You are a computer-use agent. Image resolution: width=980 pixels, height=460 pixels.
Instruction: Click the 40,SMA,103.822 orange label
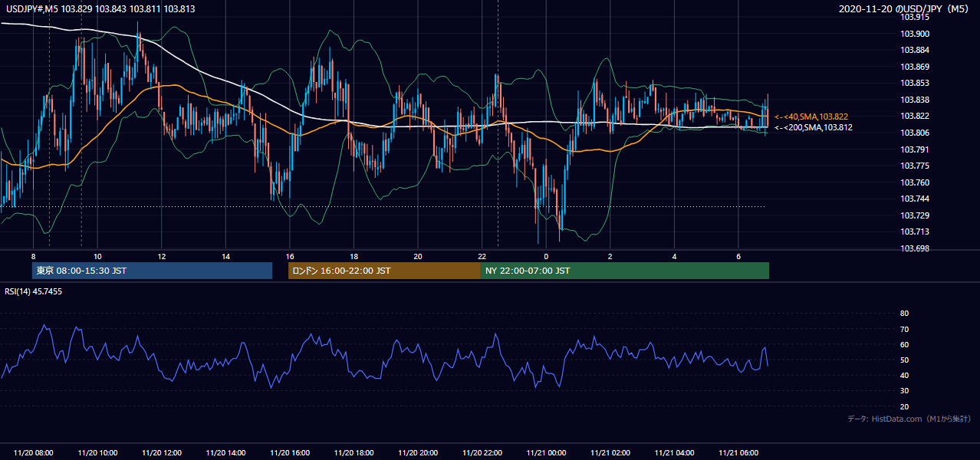pos(811,117)
